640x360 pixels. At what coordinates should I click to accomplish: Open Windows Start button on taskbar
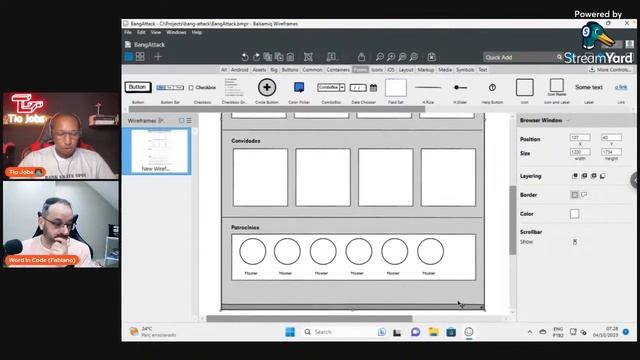[x=290, y=332]
